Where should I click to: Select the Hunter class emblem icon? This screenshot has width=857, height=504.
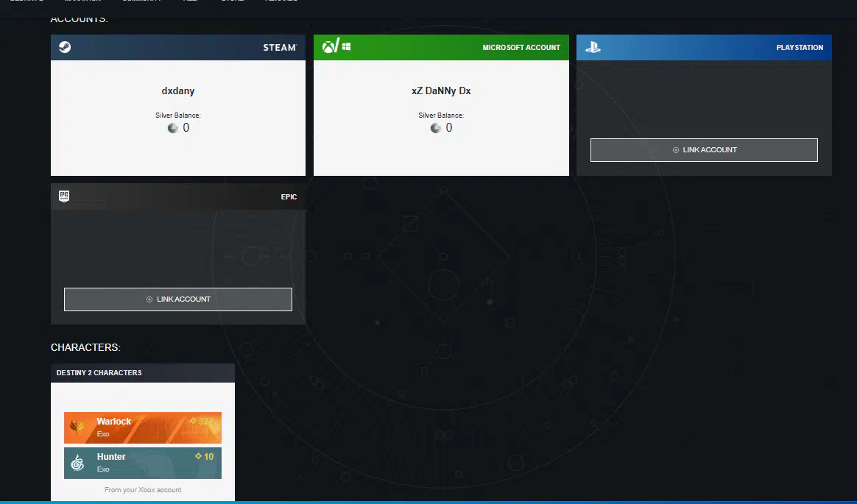[x=77, y=463]
